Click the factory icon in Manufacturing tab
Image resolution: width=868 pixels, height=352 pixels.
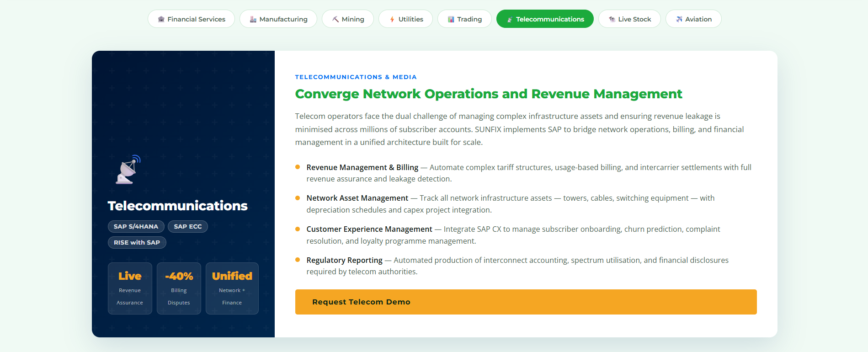tap(253, 19)
